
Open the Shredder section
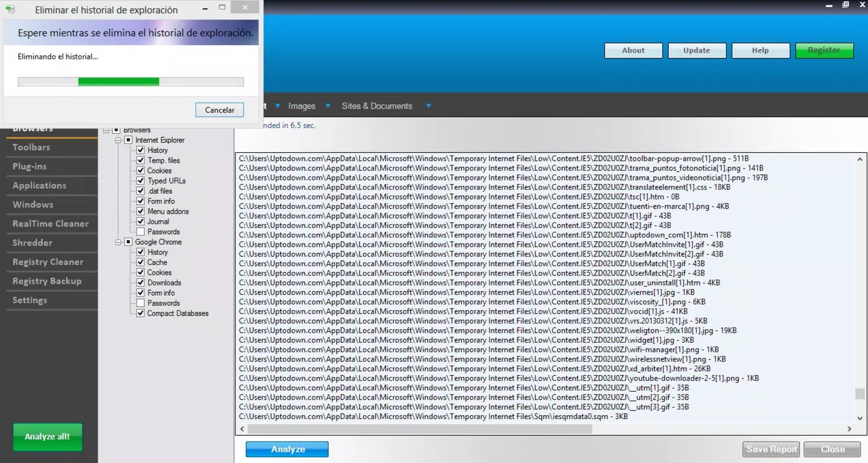pos(52,243)
